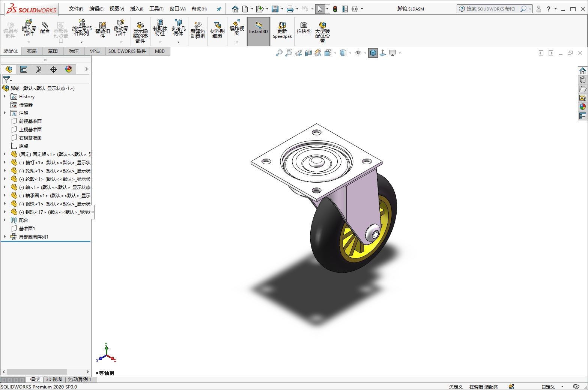Switch to the 布局 (Layout) tab

32,51
